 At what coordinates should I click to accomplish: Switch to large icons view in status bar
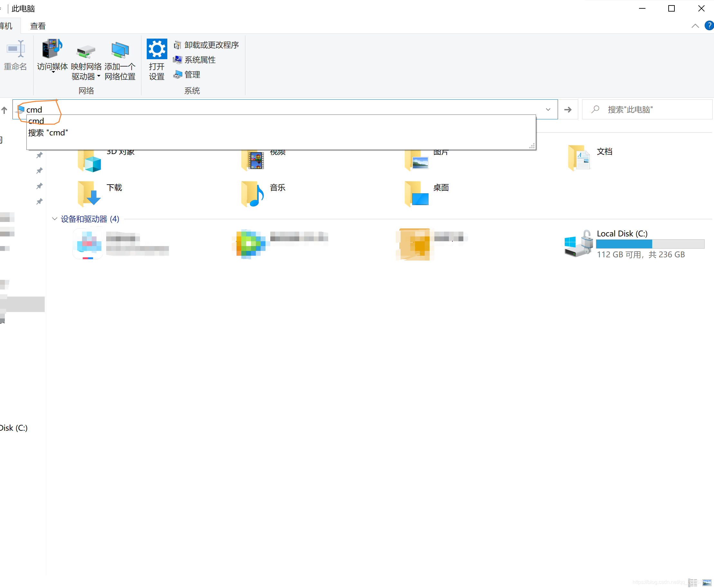pyautogui.click(x=707, y=582)
